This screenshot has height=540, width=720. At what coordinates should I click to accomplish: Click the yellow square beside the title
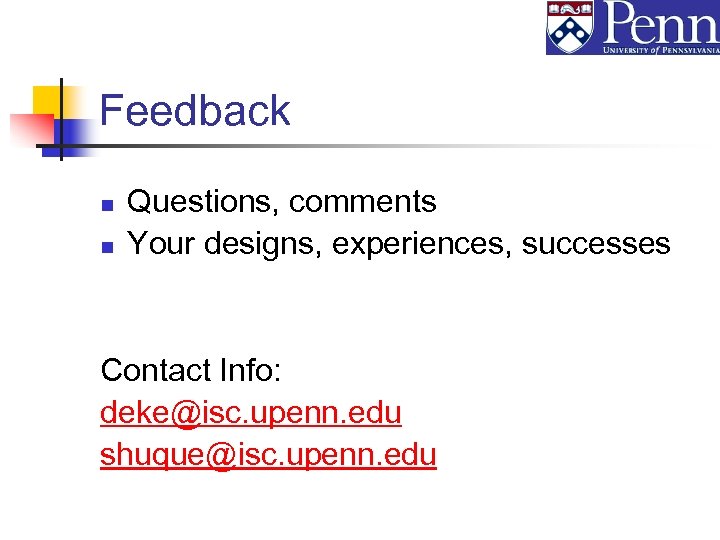pyautogui.click(x=46, y=100)
